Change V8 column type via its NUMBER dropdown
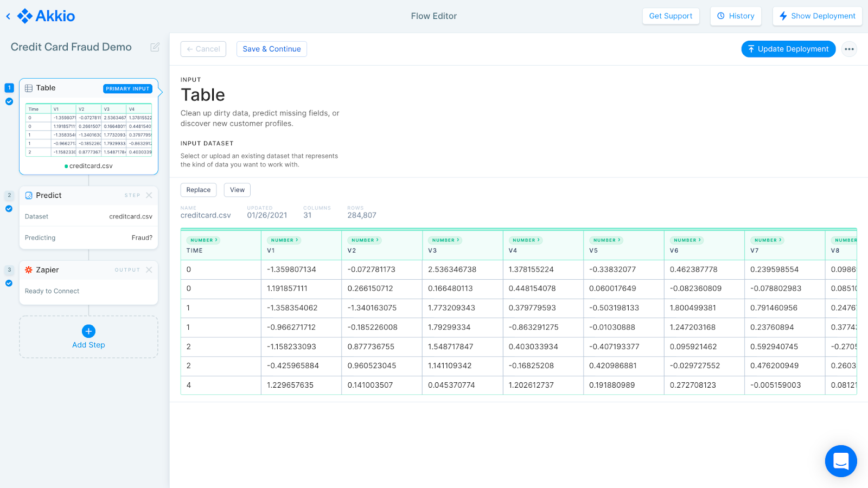The width and height of the screenshot is (868, 488). pos(845,240)
